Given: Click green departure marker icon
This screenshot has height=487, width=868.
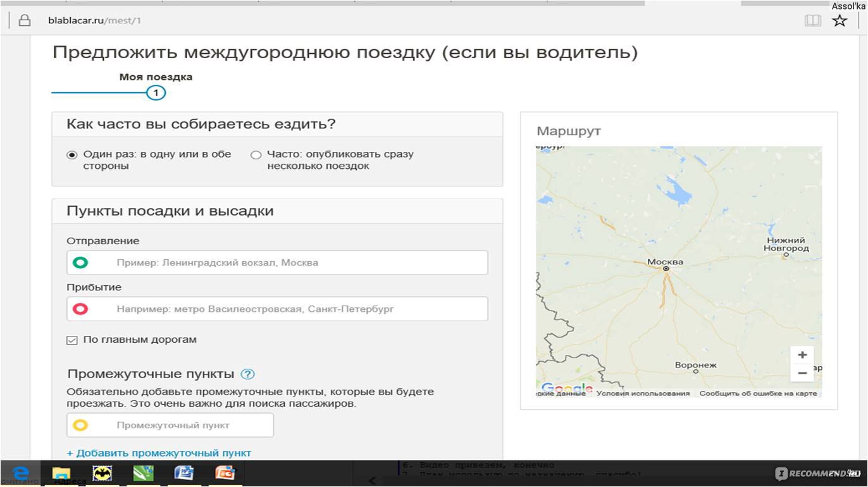Looking at the screenshot, I should tap(80, 262).
